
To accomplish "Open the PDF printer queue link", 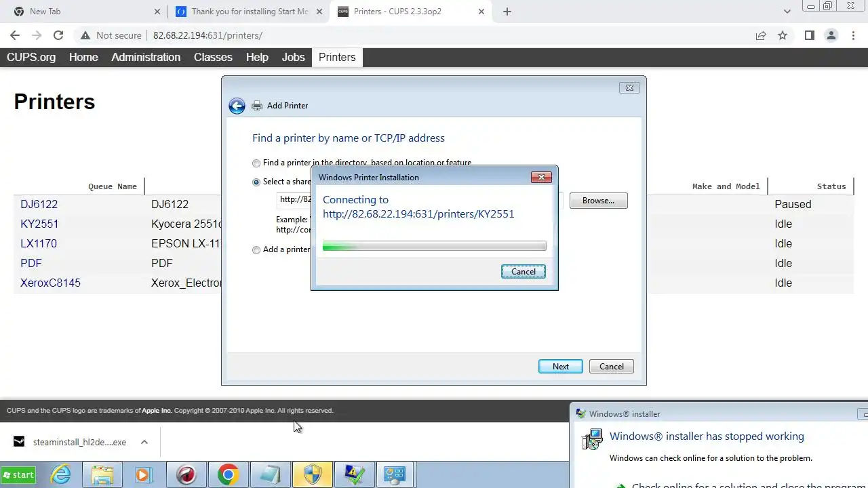I will pyautogui.click(x=31, y=263).
